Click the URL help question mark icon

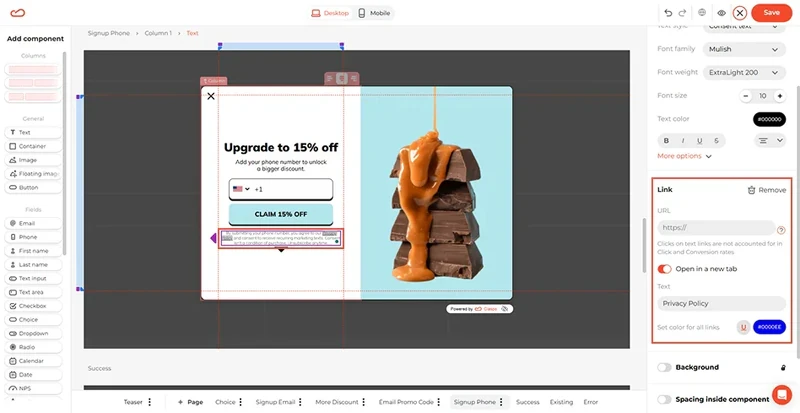pos(781,230)
